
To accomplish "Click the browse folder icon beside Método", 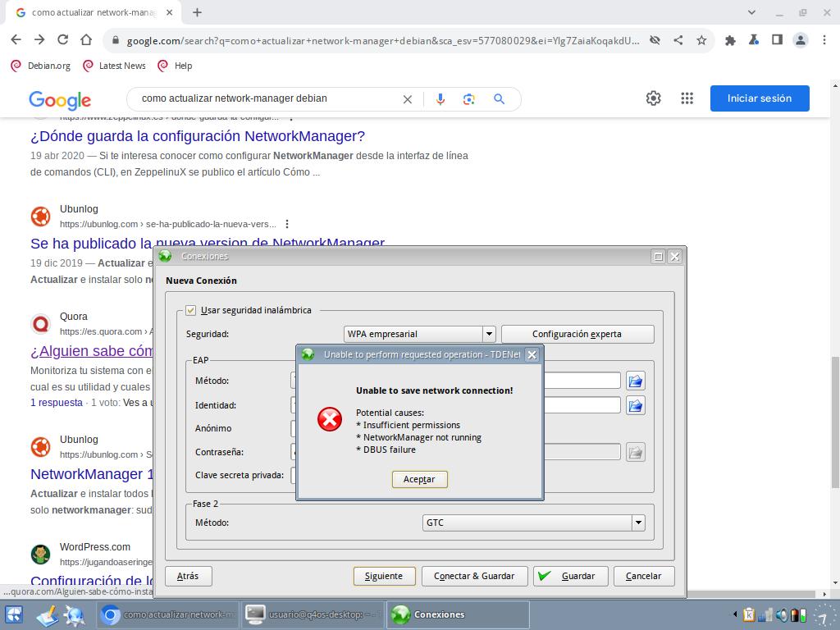I will coord(635,381).
